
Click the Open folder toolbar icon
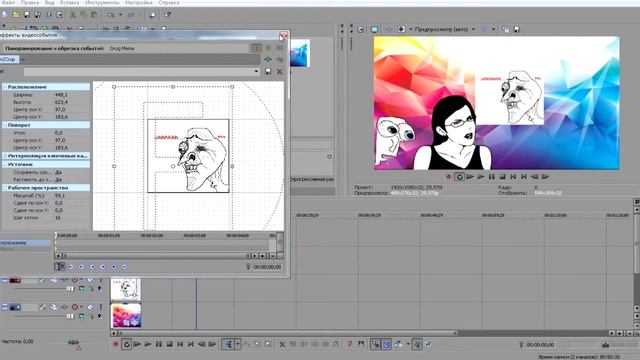[x=16, y=15]
